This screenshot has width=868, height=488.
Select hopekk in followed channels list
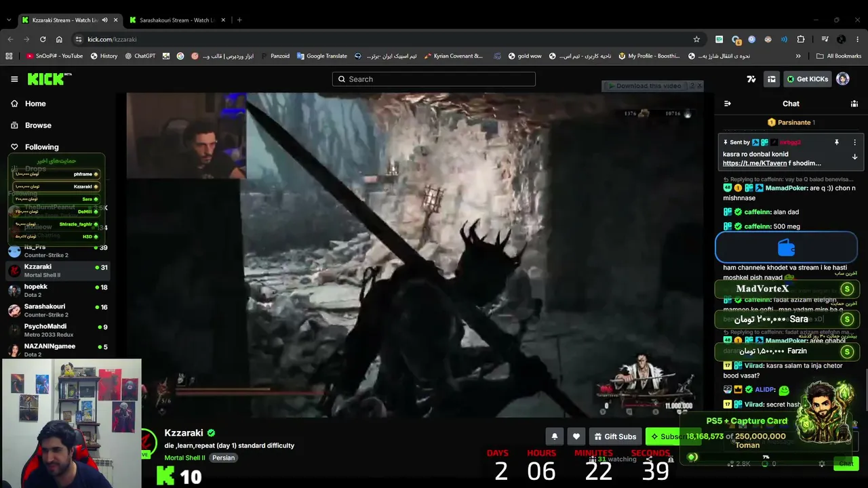pyautogui.click(x=58, y=290)
